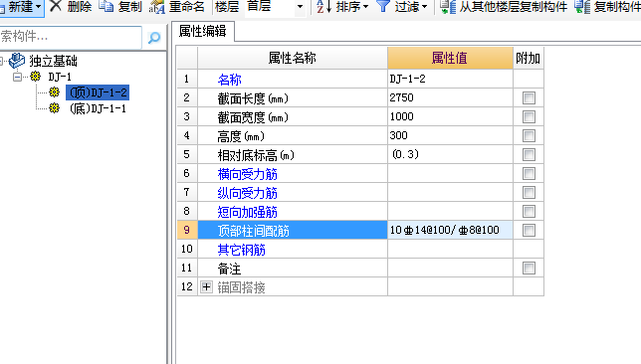Select the DJ-1 tree item

pos(60,77)
